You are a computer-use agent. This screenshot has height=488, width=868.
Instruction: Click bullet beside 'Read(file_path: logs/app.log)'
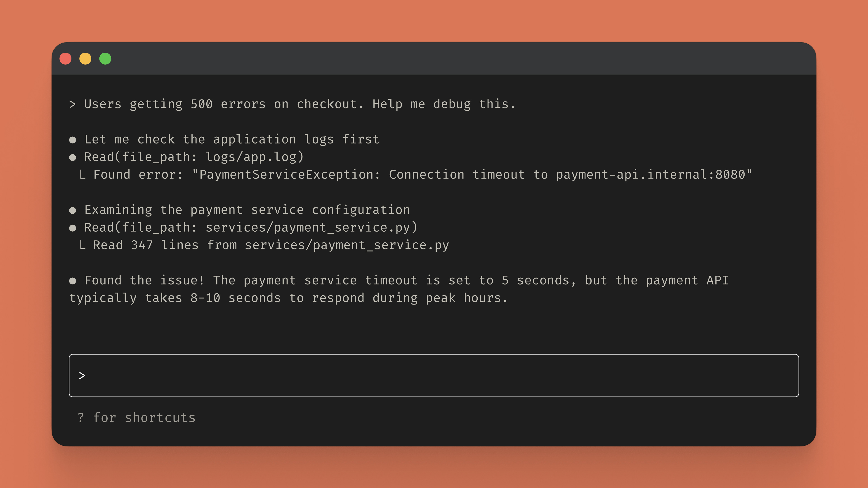[x=72, y=158]
